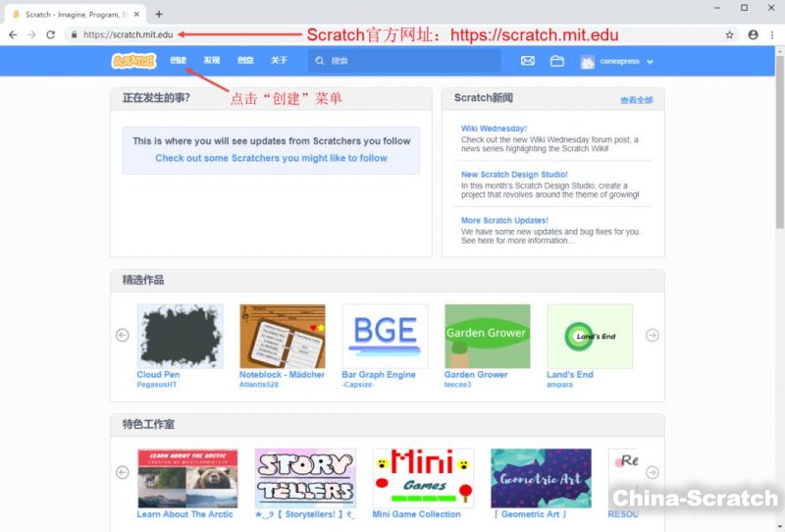Bookmark this page with the star icon
The height and width of the screenshot is (532, 785).
[729, 34]
